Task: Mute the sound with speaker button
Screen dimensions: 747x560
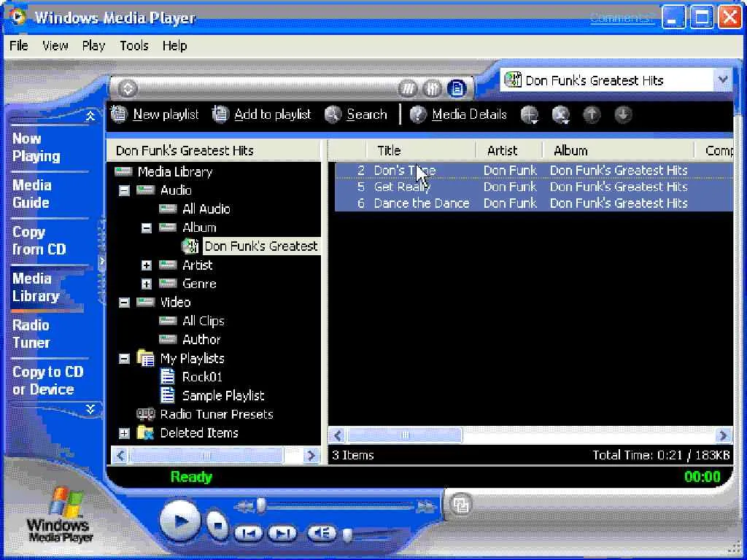Action: coord(322,533)
